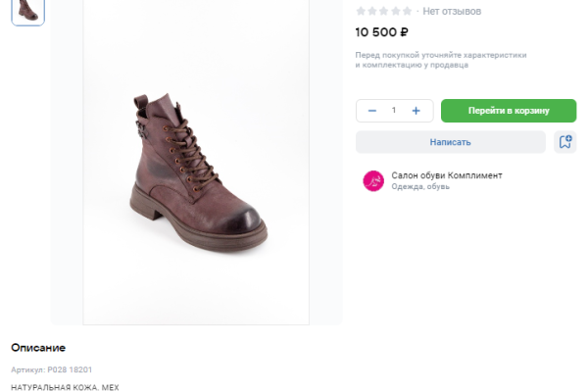This screenshot has width=588, height=392.
Task: Click the НАТУРАЛЬНАЯ КОЖА, МЕХ description text
Action: (65, 387)
